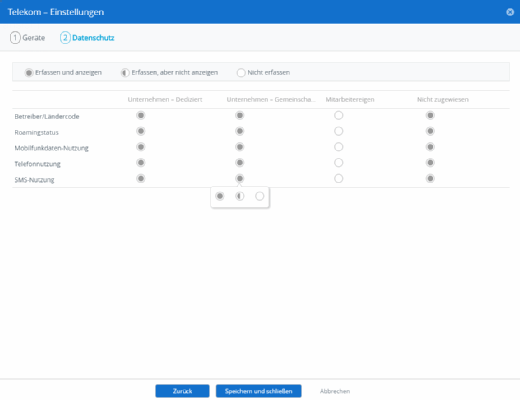Image resolution: width=520 pixels, height=400 pixels.
Task: Select the Datenschutz step tab
Action: [x=87, y=38]
